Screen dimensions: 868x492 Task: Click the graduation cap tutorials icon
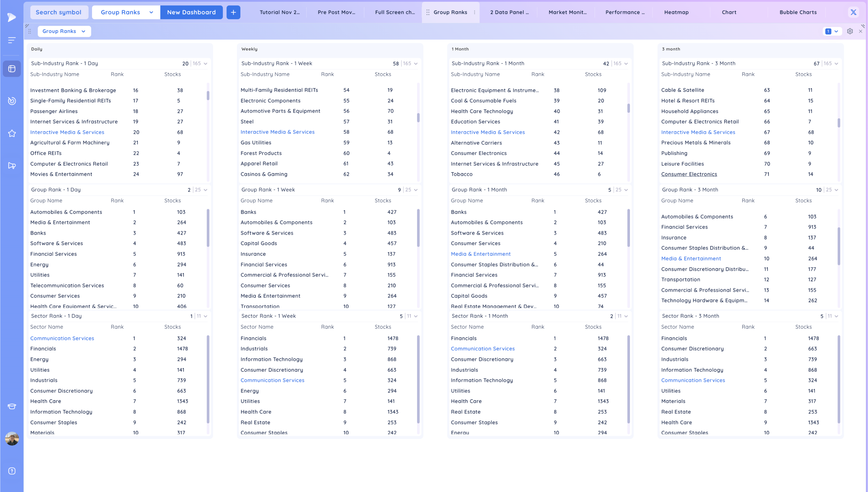(12, 406)
